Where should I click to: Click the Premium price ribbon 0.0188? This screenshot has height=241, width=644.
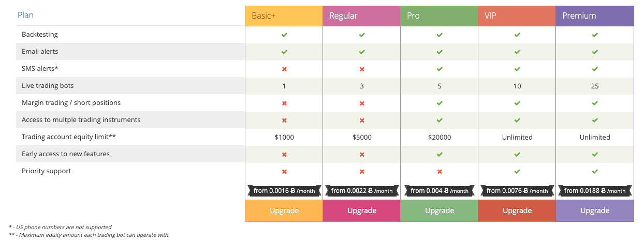pos(594,191)
